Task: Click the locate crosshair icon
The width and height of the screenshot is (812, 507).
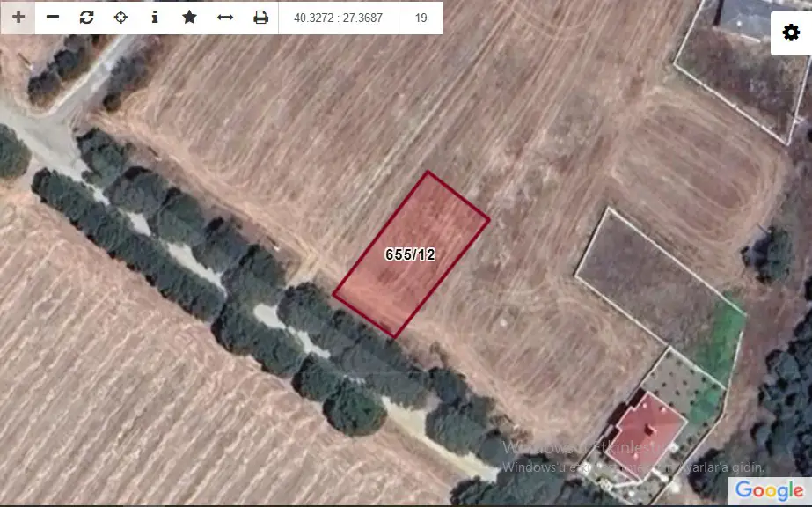Action: pyautogui.click(x=121, y=18)
